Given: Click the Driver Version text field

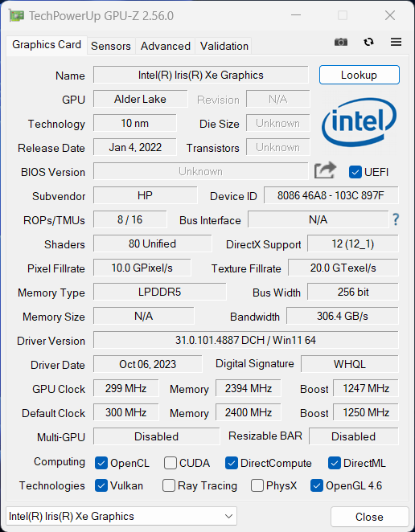Looking at the screenshot, I should pos(246,340).
